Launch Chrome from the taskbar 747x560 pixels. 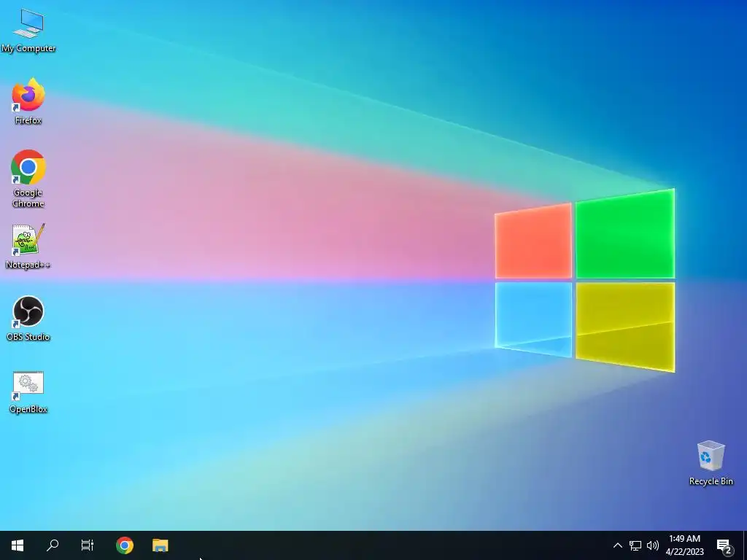124,545
